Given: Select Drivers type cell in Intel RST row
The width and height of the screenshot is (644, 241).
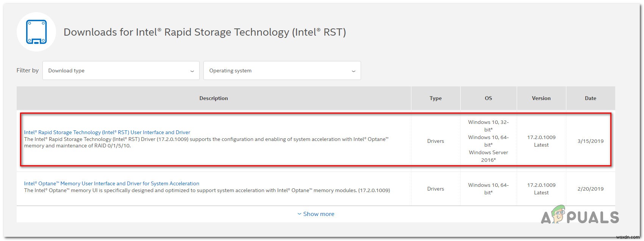Looking at the screenshot, I should pyautogui.click(x=436, y=141).
